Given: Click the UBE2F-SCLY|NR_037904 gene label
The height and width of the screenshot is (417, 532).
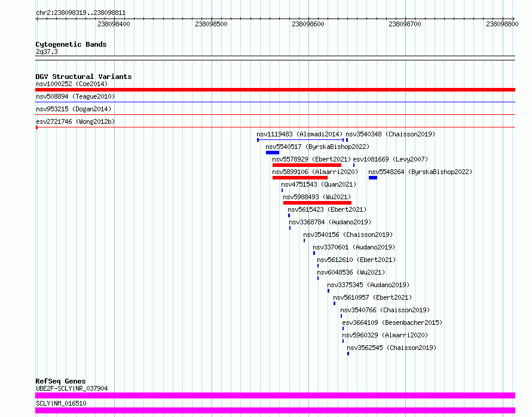Looking at the screenshot, I should click(72, 388).
